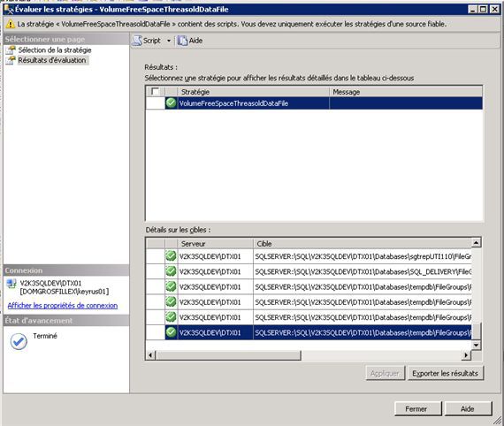Select server cell in the highlighted tempdb row
The height and width of the screenshot is (426, 504).
click(216, 332)
